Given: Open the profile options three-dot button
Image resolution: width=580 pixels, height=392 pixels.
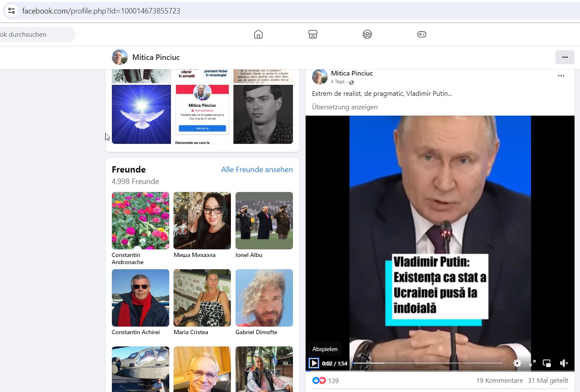Looking at the screenshot, I should (565, 57).
